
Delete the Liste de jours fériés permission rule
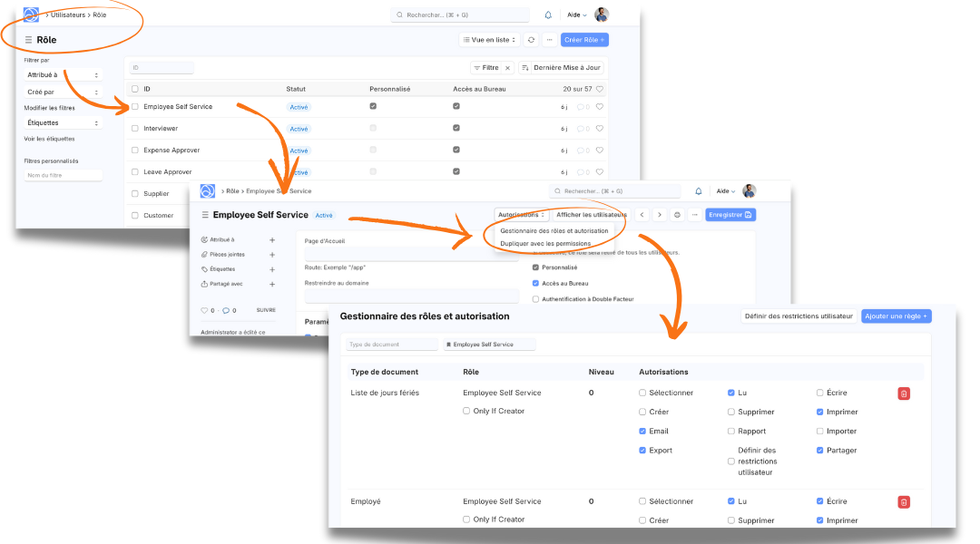904,393
